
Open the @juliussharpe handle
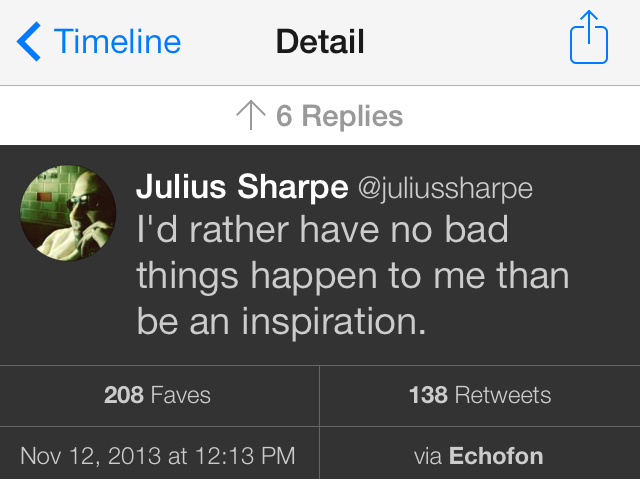coord(445,188)
